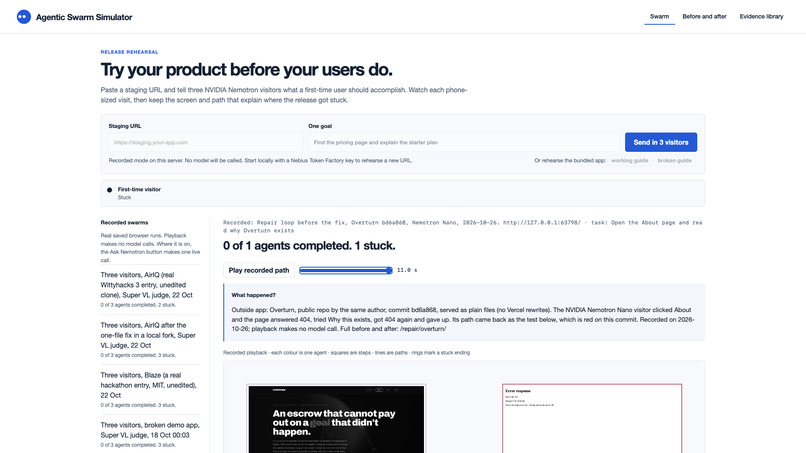Click the 'First-time visitor' label

coord(139,189)
